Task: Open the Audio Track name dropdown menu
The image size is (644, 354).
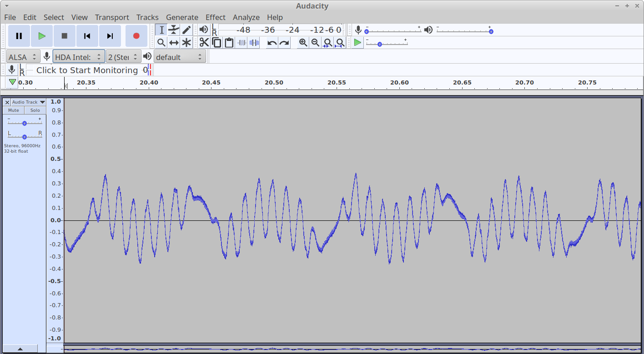Action: (x=28, y=102)
